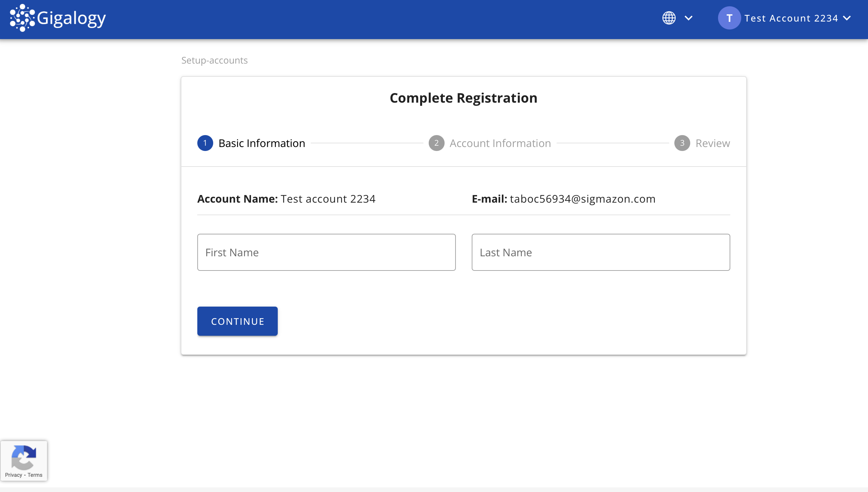The height and width of the screenshot is (492, 868).
Task: Focus the Last Name input field
Action: click(601, 252)
